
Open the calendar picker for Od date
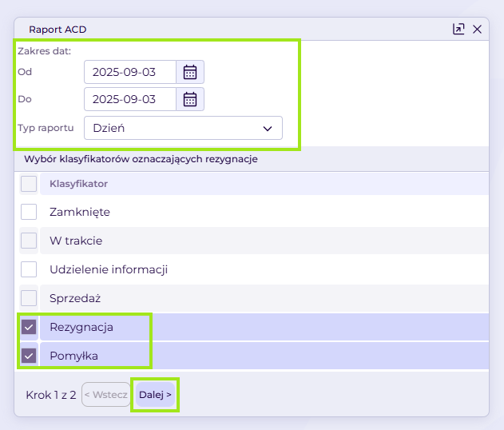point(190,72)
